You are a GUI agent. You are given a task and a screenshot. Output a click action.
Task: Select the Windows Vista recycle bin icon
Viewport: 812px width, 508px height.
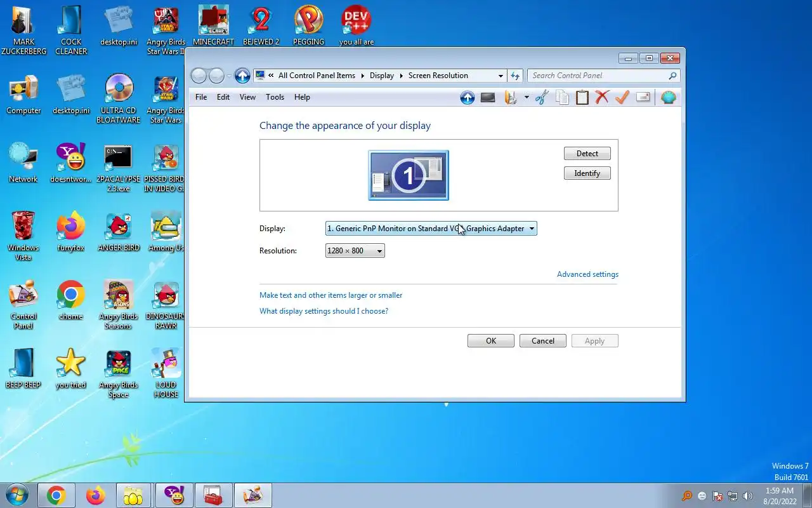[23, 236]
